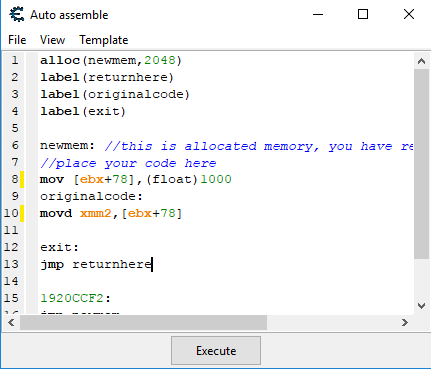This screenshot has width=431, height=369.
Task: Click the alloc(newmem,2048) line
Action: pos(111,60)
